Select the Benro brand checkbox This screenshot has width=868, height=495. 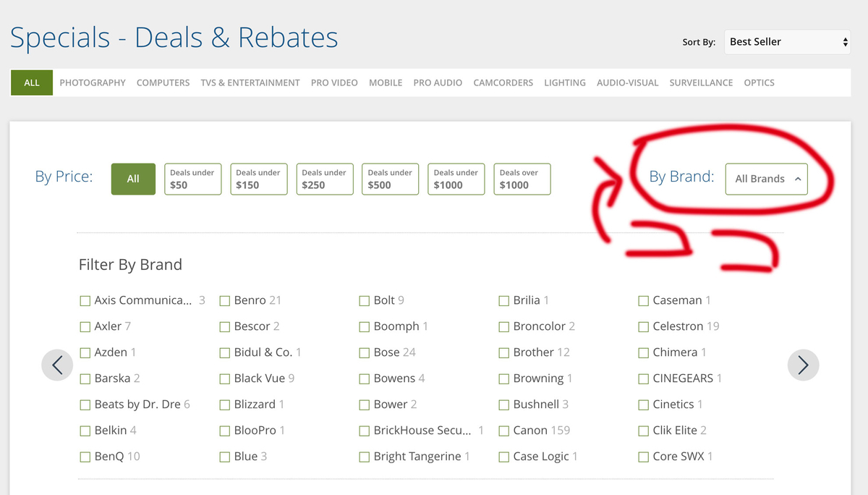coord(225,300)
